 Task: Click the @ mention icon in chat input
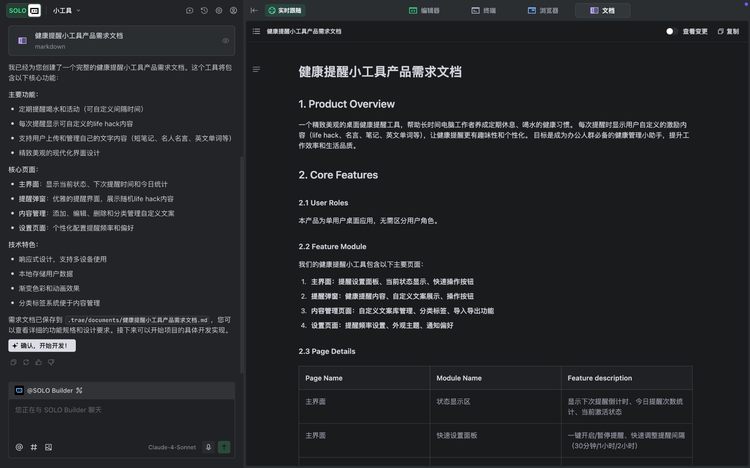[19, 447]
